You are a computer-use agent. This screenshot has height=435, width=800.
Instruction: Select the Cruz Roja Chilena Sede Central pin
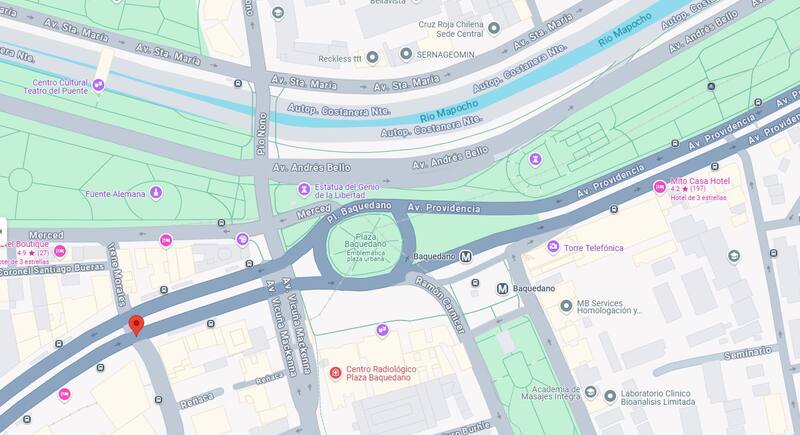pyautogui.click(x=494, y=28)
